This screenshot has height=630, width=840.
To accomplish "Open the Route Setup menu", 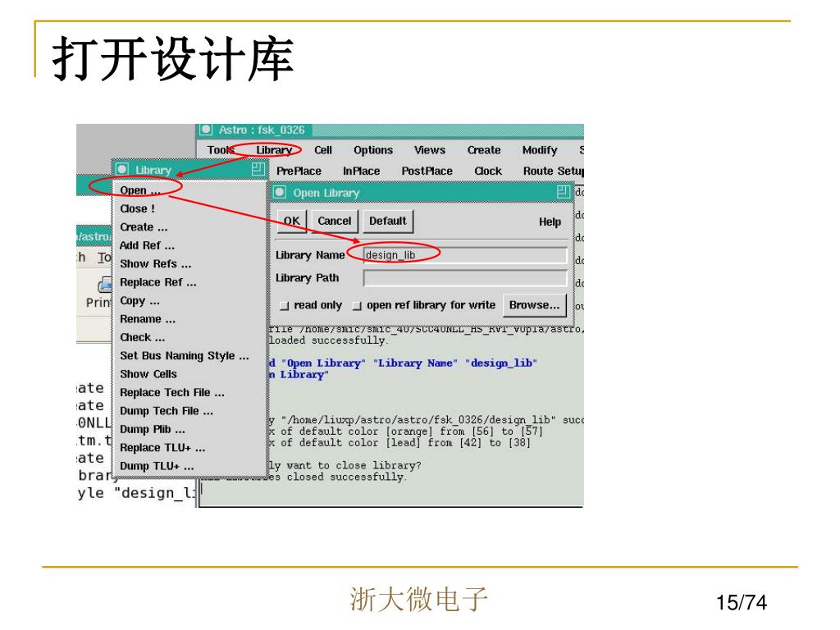I will 554,171.
